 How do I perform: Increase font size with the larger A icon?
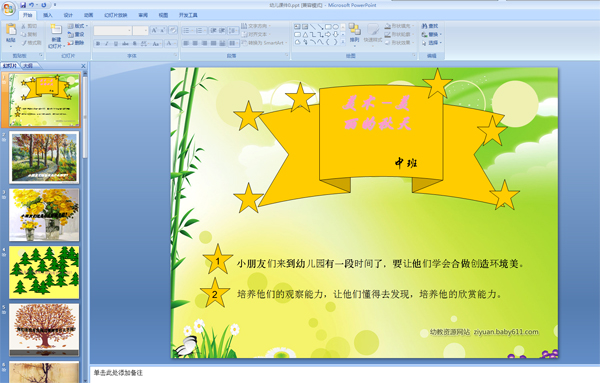click(x=154, y=30)
